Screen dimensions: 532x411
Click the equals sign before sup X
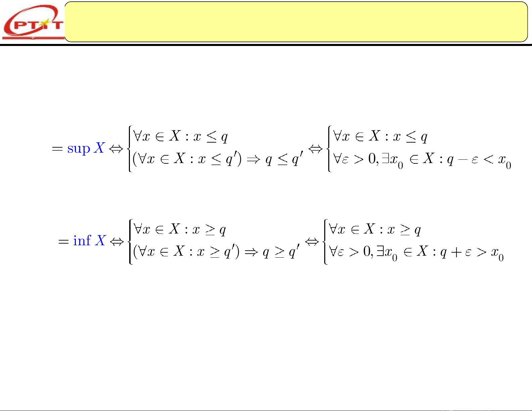tap(57, 149)
